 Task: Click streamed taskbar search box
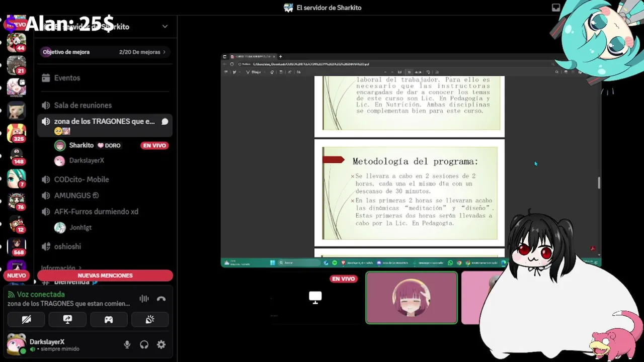coord(299,262)
